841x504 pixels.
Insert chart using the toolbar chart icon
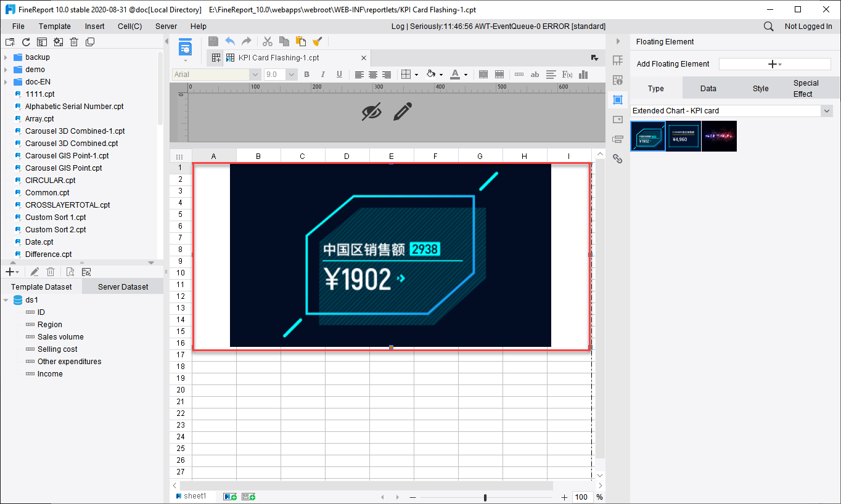583,75
